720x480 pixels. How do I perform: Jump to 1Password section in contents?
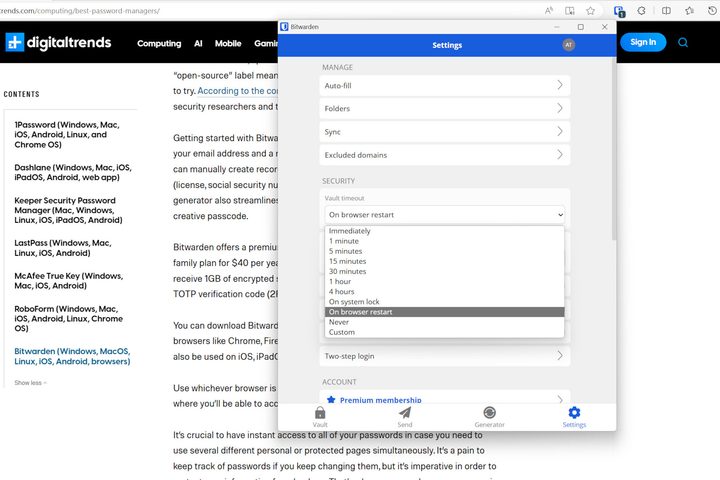(67, 135)
